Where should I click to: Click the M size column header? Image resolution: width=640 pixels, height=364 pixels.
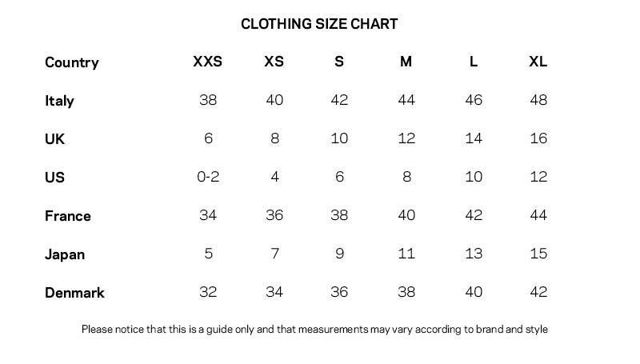click(406, 62)
